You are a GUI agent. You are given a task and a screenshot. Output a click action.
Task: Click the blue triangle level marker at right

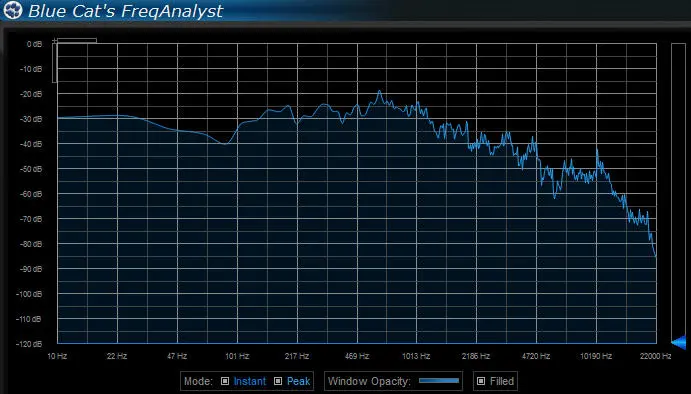(679, 342)
